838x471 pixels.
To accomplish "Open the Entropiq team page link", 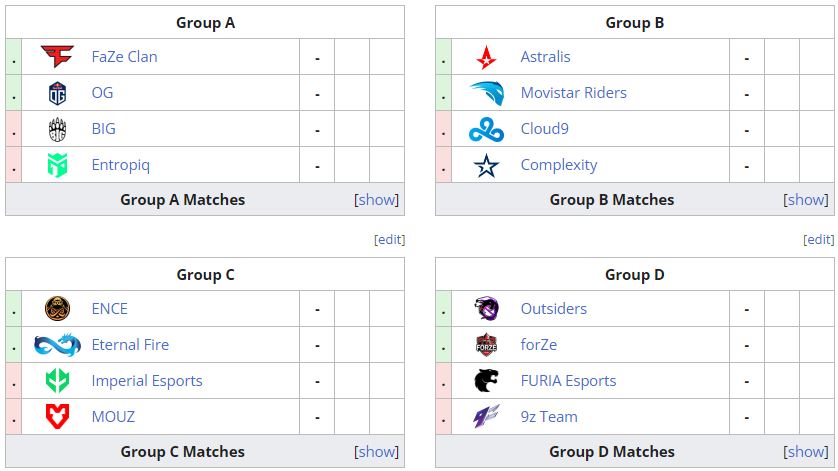I will click(120, 165).
